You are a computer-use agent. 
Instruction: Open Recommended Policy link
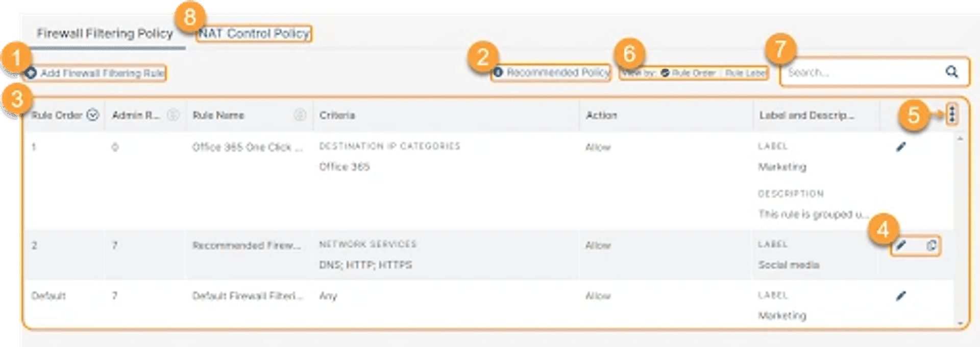[558, 72]
